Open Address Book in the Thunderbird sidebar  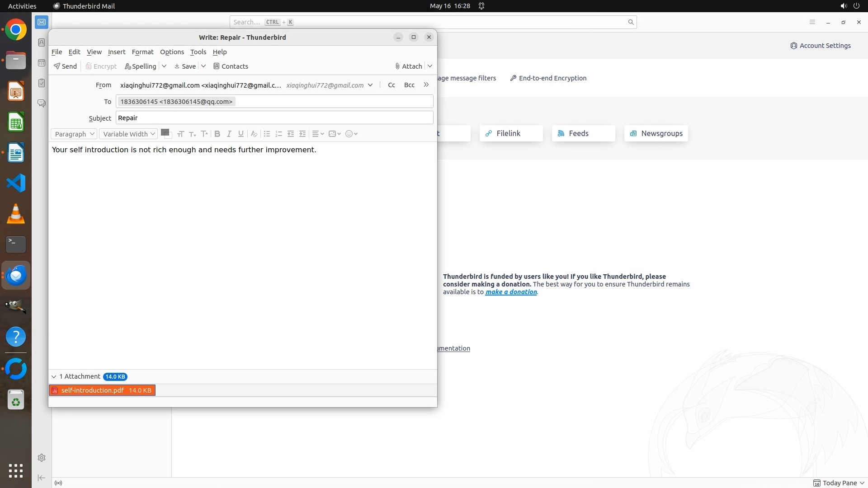(x=42, y=42)
